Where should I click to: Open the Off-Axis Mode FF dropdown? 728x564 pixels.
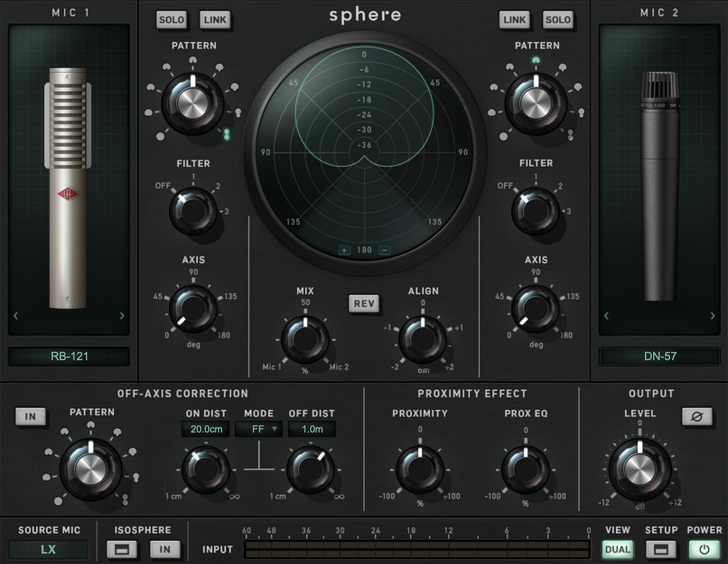[259, 429]
